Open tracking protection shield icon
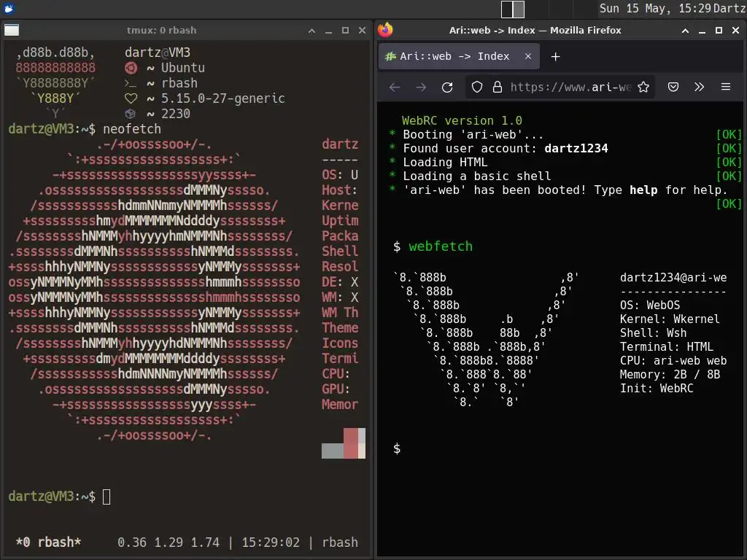Image resolution: width=747 pixels, height=560 pixels. click(x=477, y=87)
